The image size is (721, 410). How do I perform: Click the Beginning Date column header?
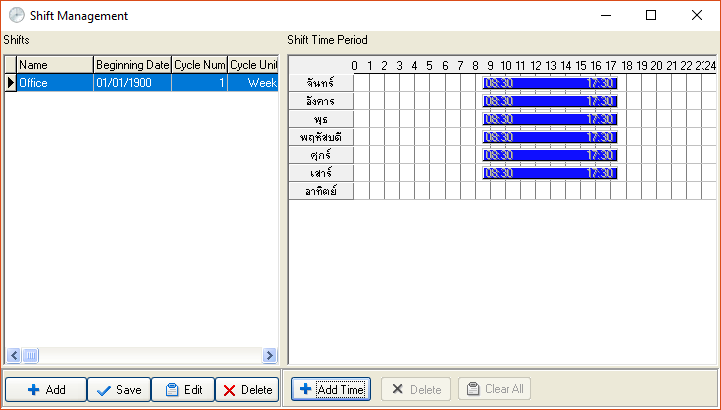(x=132, y=65)
